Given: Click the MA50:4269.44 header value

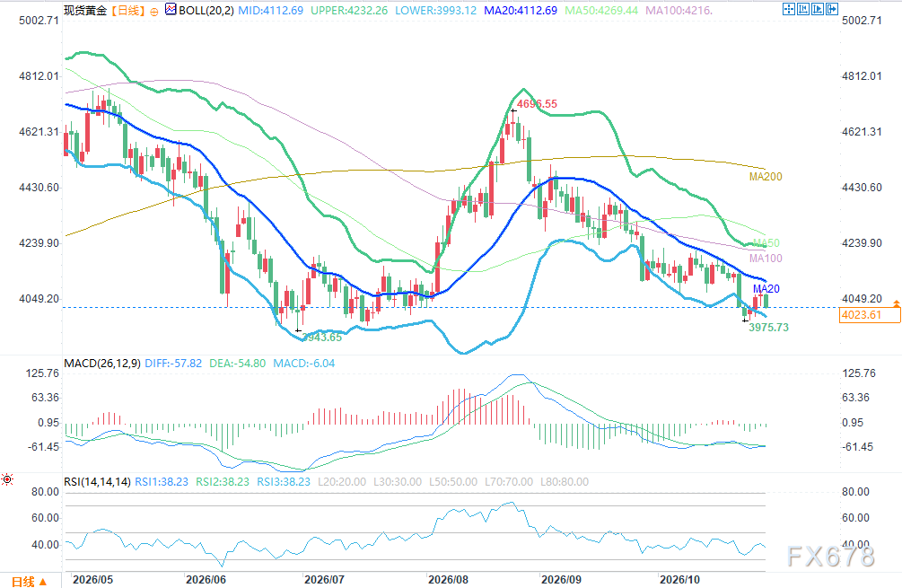Looking at the screenshot, I should 601,11.
